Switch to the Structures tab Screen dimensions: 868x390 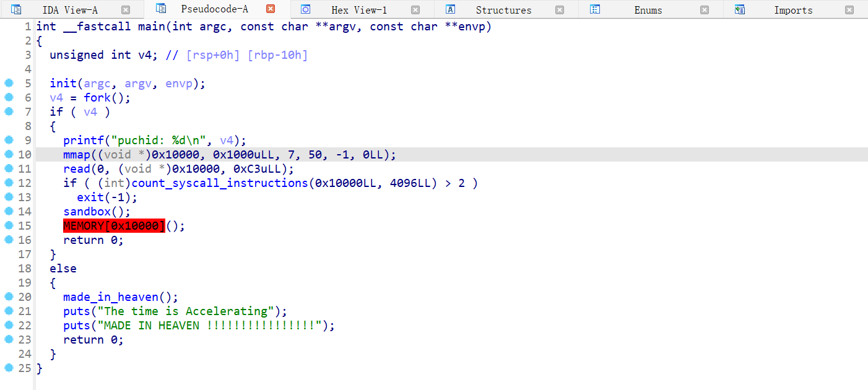[503, 10]
